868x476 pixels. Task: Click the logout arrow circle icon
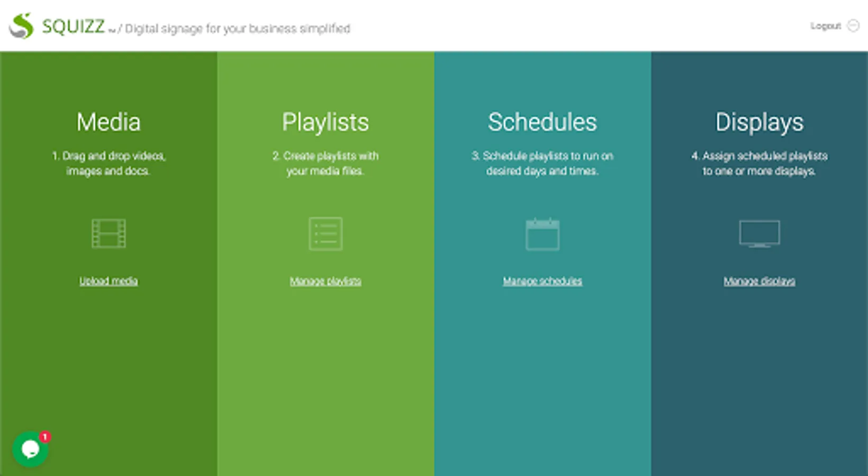point(853,26)
